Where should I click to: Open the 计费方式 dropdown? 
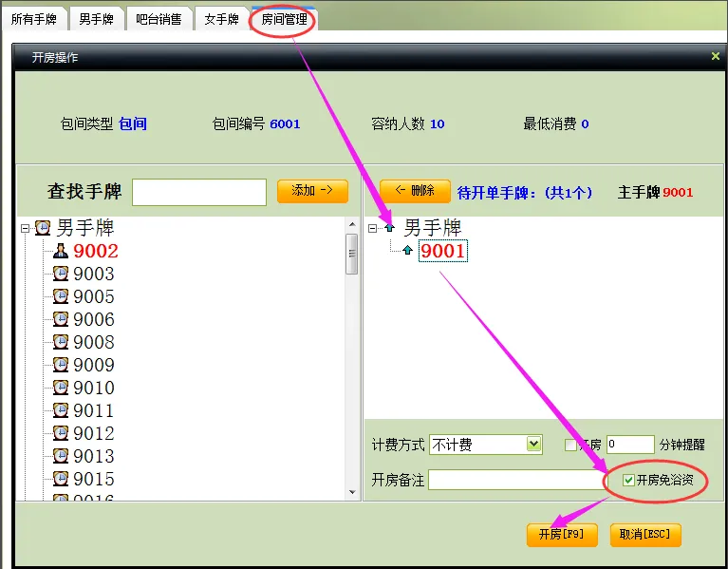coord(534,444)
